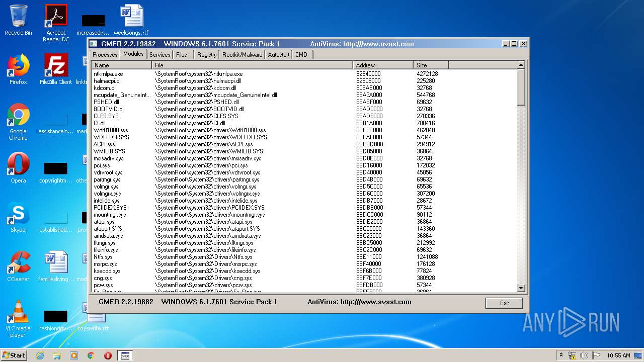Select mountmgr.sys module row
The height and width of the screenshot is (362, 644).
(305, 215)
